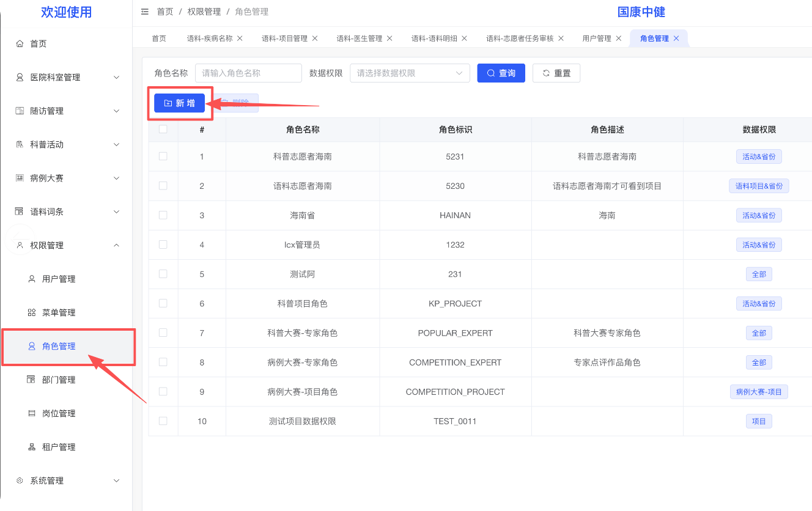
Task: Expand the 随访管理 menu
Action: point(117,111)
